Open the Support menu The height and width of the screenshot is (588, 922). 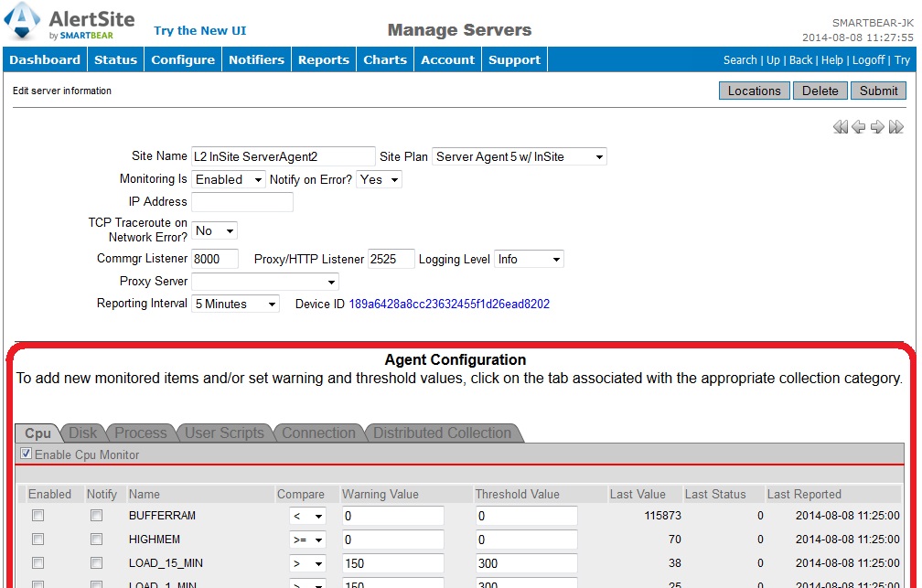[514, 60]
